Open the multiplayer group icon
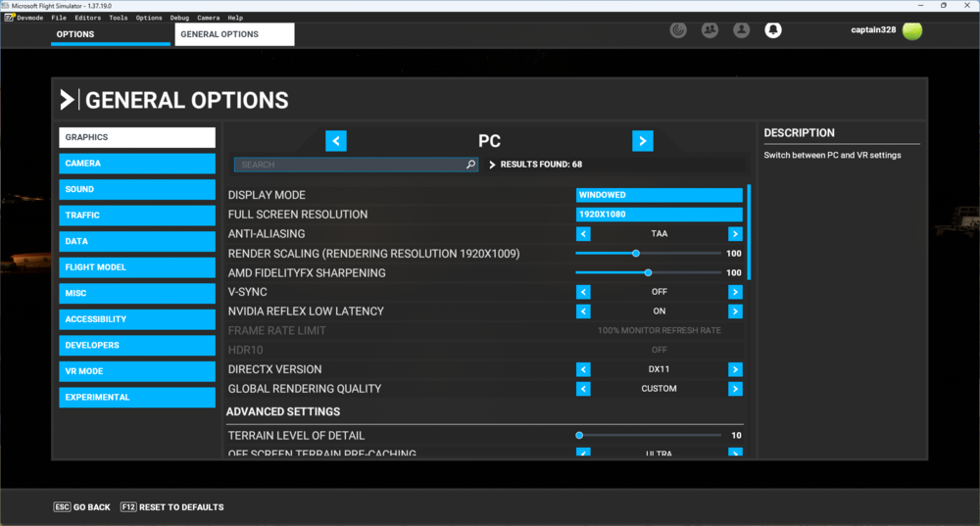The height and width of the screenshot is (526, 980). 710,30
